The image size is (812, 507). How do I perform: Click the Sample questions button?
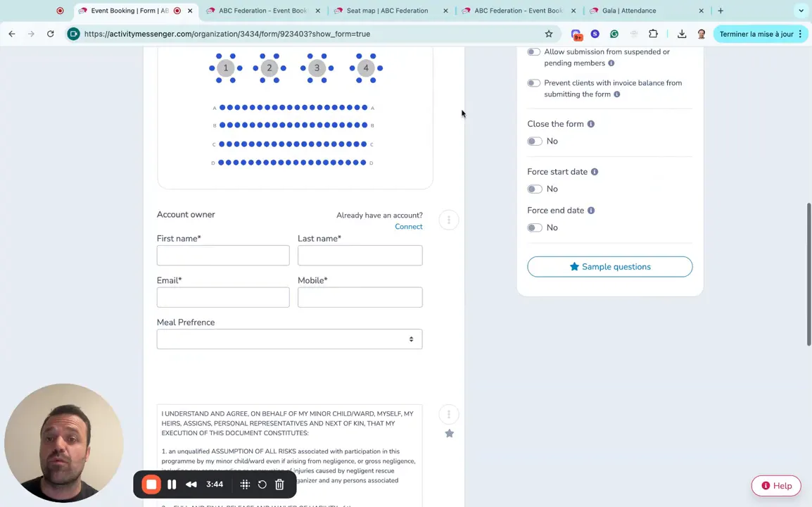point(609,266)
